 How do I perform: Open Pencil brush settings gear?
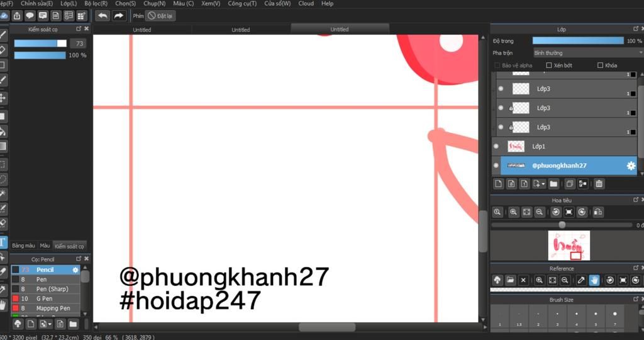point(75,269)
